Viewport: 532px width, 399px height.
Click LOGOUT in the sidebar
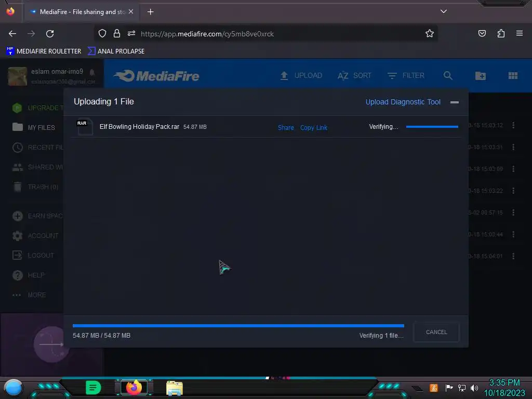click(33, 255)
